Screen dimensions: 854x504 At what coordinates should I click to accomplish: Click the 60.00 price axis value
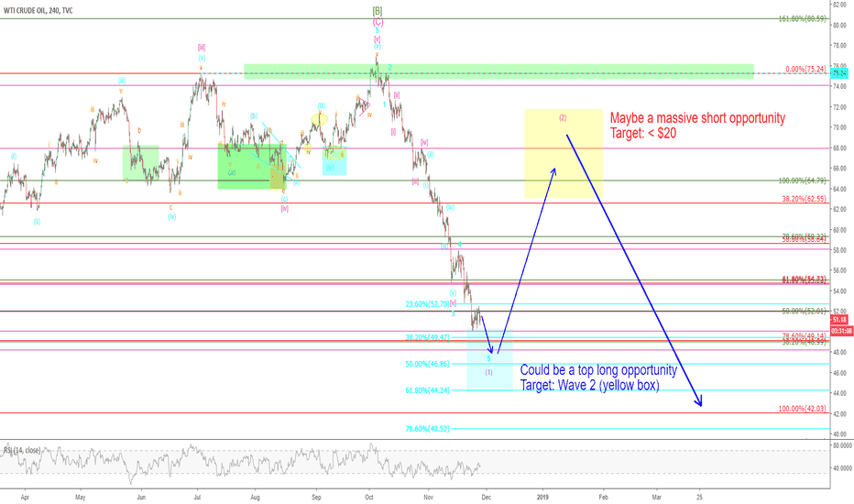tap(839, 230)
